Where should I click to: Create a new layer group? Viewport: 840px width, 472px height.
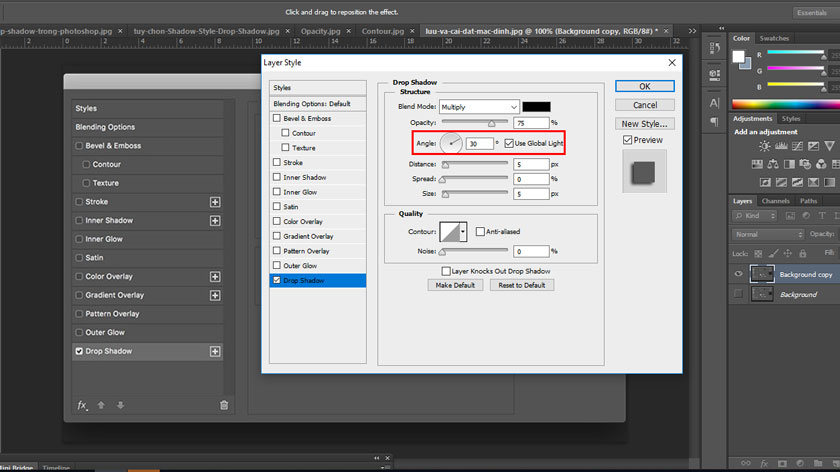coord(818,463)
